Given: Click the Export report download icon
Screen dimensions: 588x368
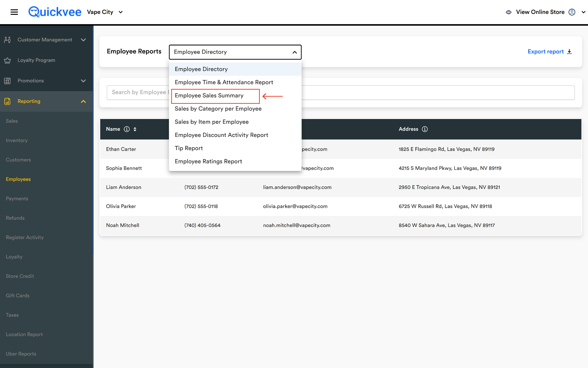Looking at the screenshot, I should [569, 52].
